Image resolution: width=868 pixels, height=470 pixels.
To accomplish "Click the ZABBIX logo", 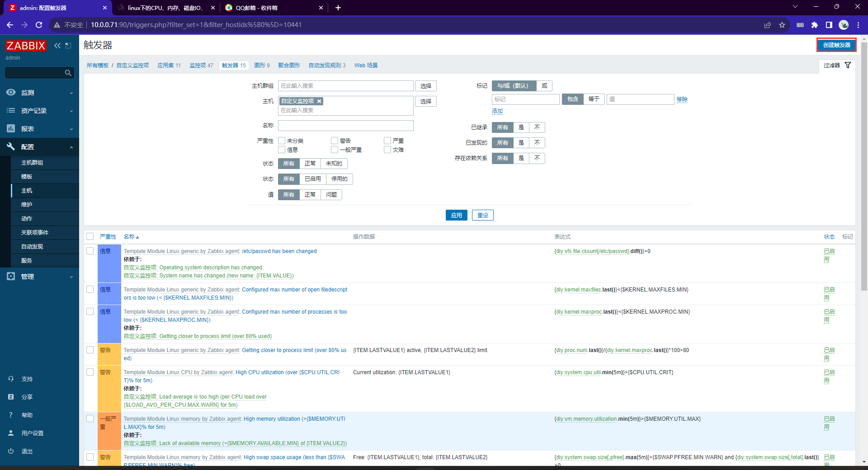I will (x=26, y=46).
